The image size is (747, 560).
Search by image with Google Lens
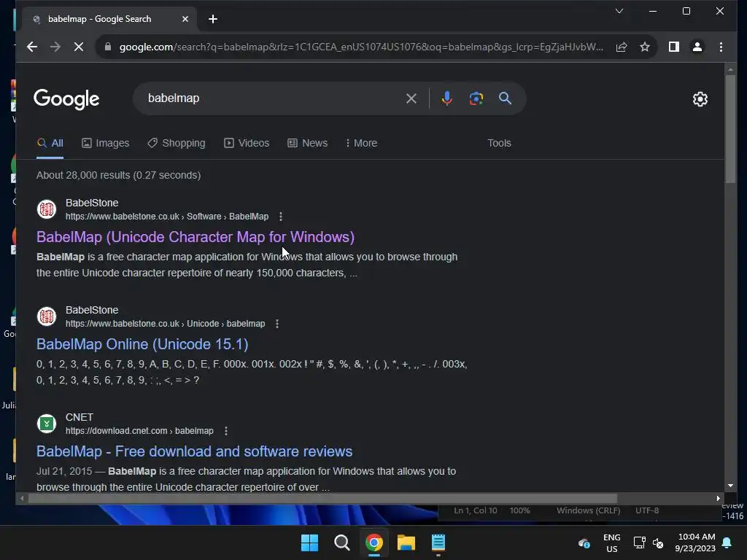[476, 98]
